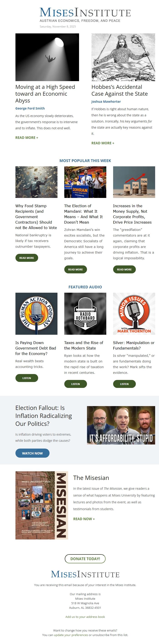Click the It's Affordability, Stupid video thumbnail
The image size is (159, 644).
121,425
